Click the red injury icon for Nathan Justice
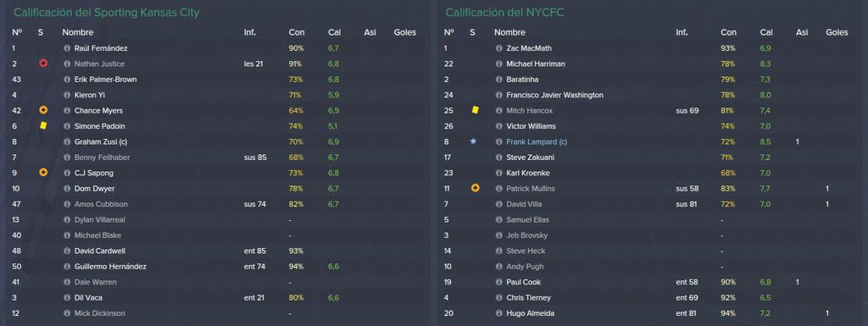The image size is (868, 326). click(43, 64)
